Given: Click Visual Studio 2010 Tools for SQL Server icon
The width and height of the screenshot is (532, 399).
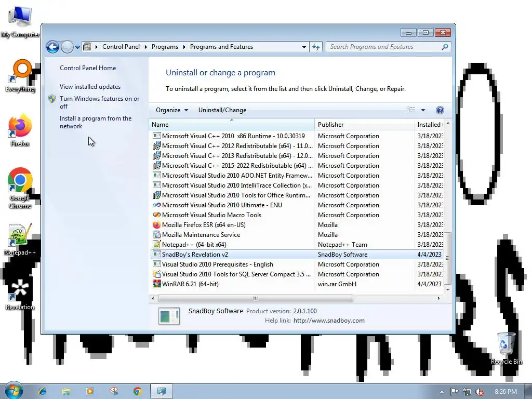Looking at the screenshot, I should tap(157, 274).
